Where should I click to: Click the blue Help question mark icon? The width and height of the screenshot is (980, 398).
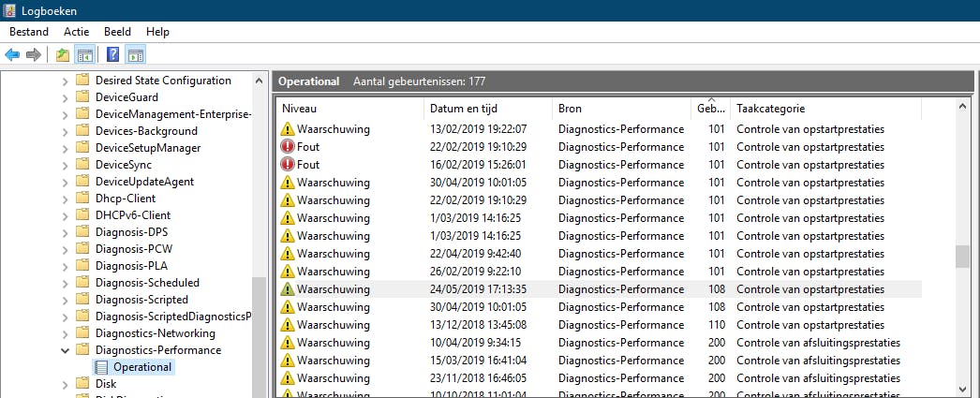pos(112,54)
